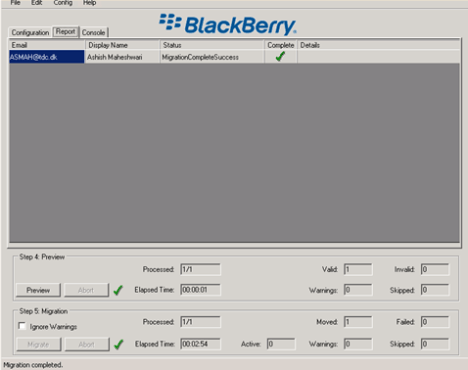468x370 pixels.
Task: Click the Valid count field
Action: click(358, 269)
